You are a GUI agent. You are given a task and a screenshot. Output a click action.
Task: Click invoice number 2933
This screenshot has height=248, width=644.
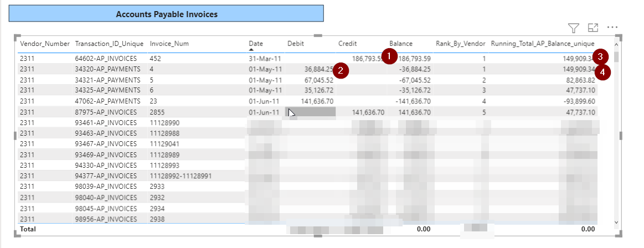(x=157, y=187)
